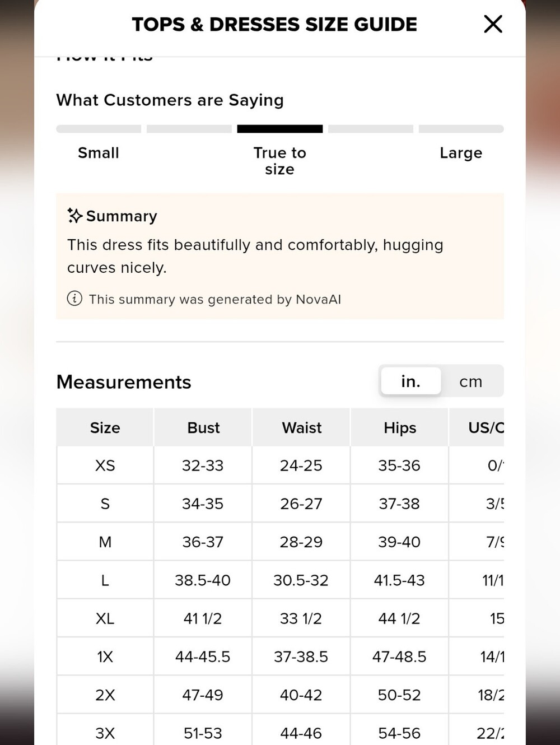Image resolution: width=560 pixels, height=745 pixels.
Task: Click the XL bust cell 41 1/2
Action: [x=203, y=618]
